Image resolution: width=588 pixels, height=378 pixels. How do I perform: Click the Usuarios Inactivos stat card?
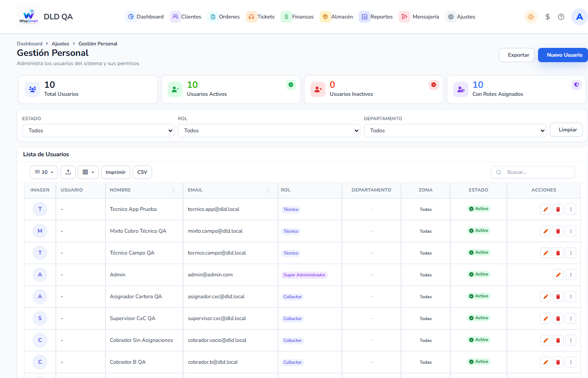pyautogui.click(x=374, y=89)
